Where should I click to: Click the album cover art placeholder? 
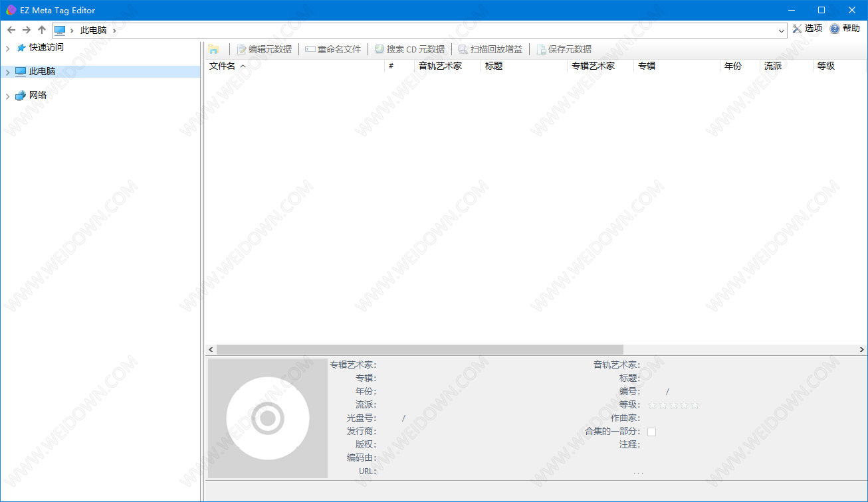[x=268, y=418]
